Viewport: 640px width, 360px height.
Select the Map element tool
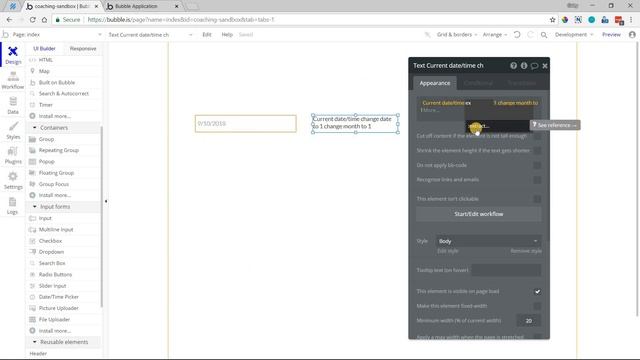(x=44, y=71)
